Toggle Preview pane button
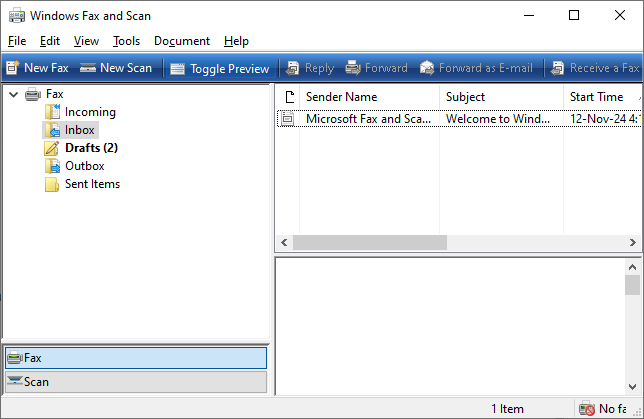The width and height of the screenshot is (644, 419). coord(219,68)
